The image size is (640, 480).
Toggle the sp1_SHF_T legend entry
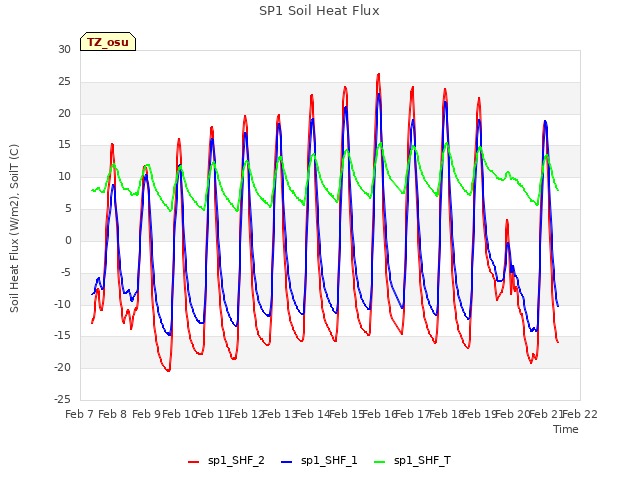point(412,461)
